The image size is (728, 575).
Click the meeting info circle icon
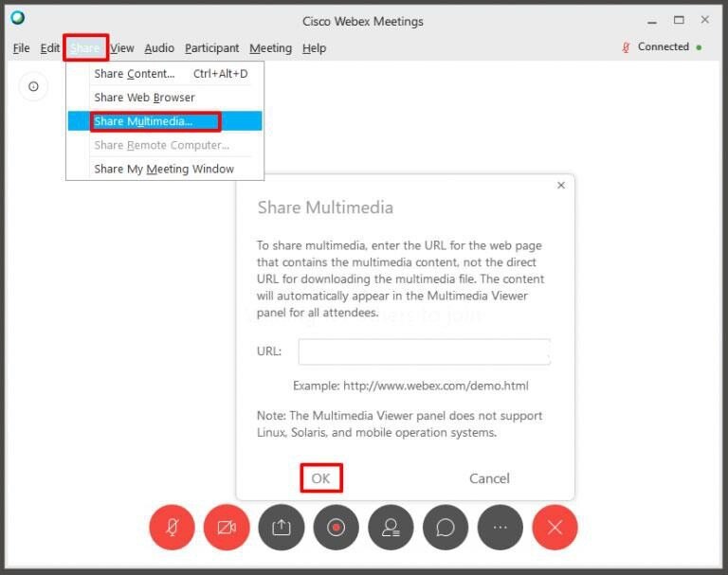pos(33,86)
